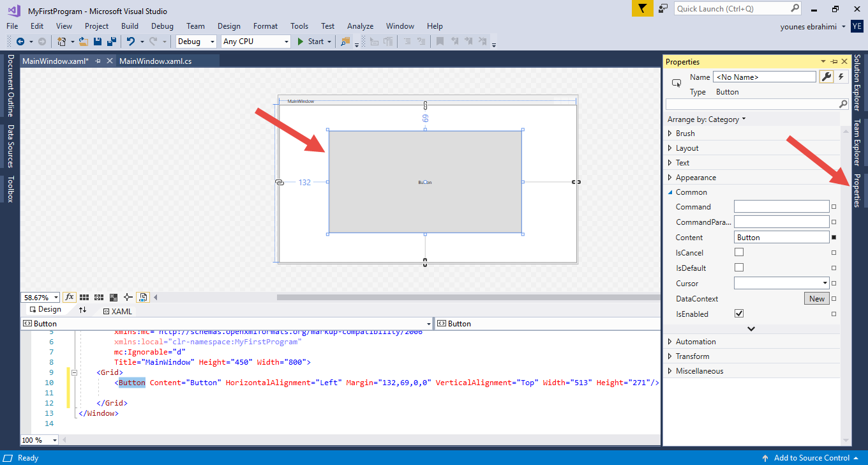Image resolution: width=868 pixels, height=465 pixels.
Task: Click the Open File folder icon
Action: 83,42
